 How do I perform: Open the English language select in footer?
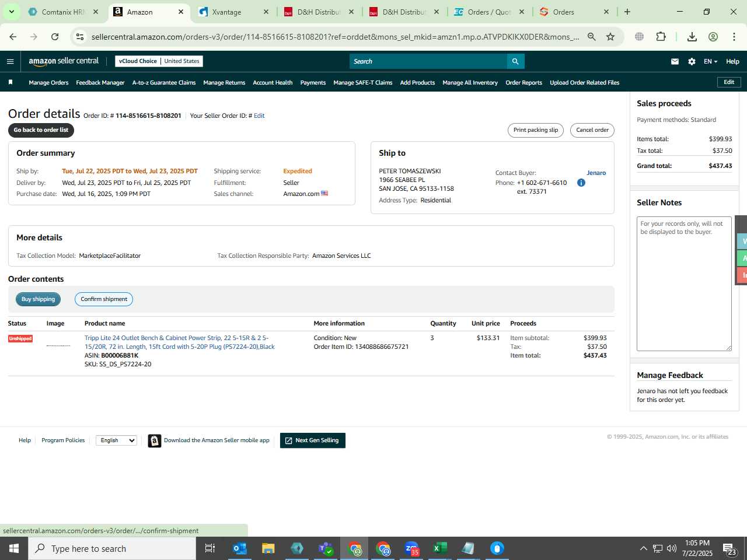pos(116,440)
